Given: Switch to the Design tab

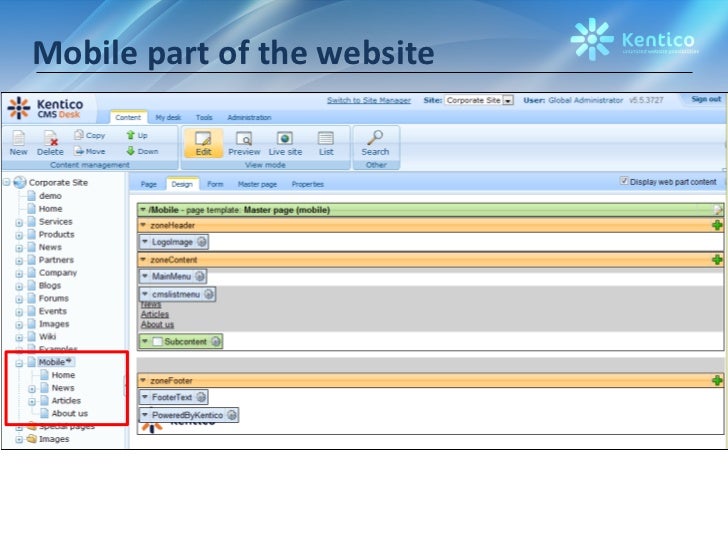Looking at the screenshot, I should pos(182,184).
